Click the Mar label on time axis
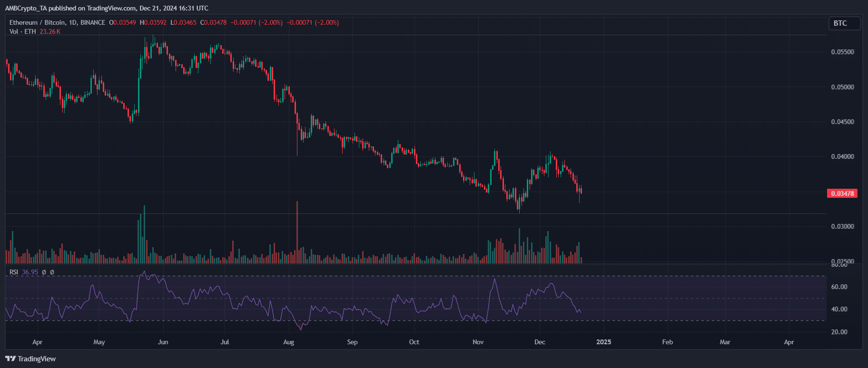The width and height of the screenshot is (868, 368). click(x=725, y=342)
